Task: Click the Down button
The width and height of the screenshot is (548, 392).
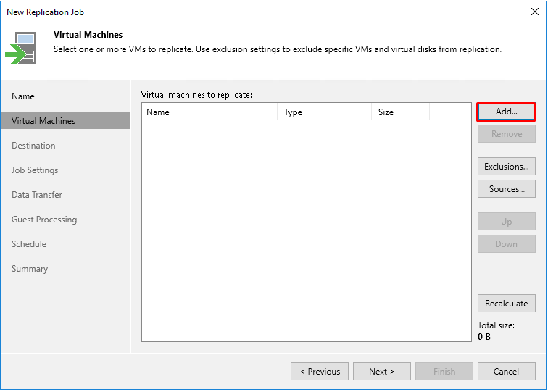Action: point(507,244)
